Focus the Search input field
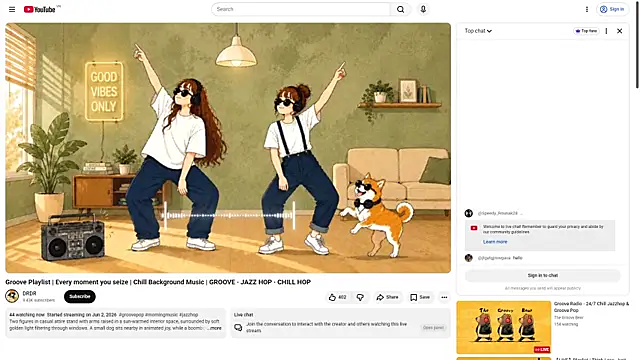The width and height of the screenshot is (640, 360). pos(301,9)
